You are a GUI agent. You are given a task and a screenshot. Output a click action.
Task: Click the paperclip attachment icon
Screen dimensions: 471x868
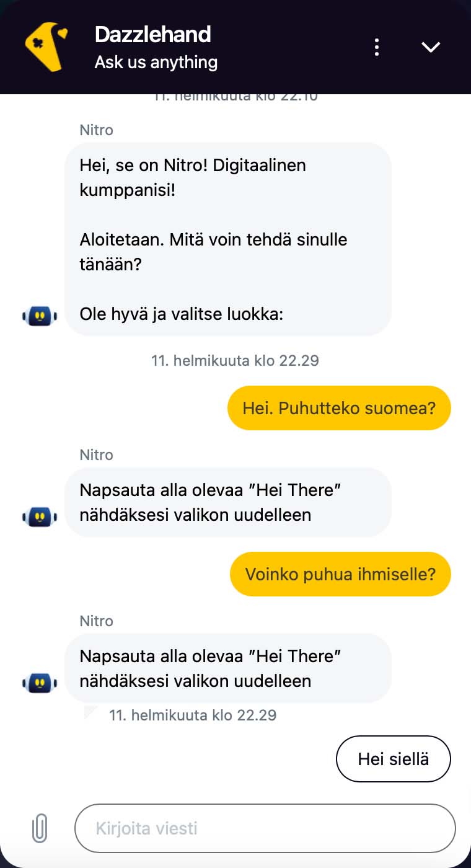point(40,828)
